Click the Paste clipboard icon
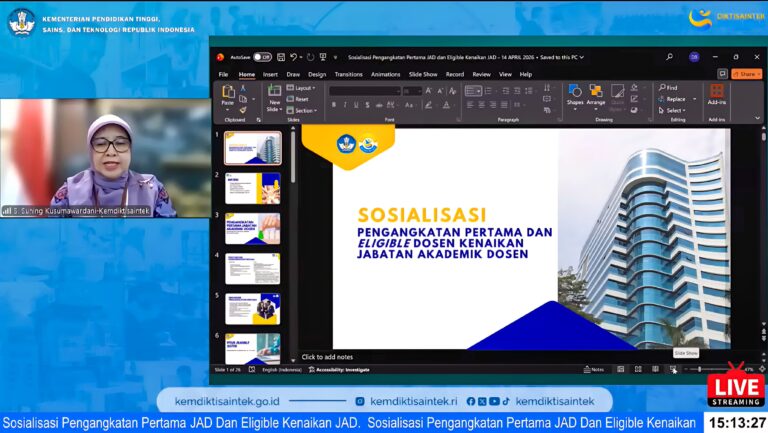This screenshot has height=433, width=768. tap(228, 92)
